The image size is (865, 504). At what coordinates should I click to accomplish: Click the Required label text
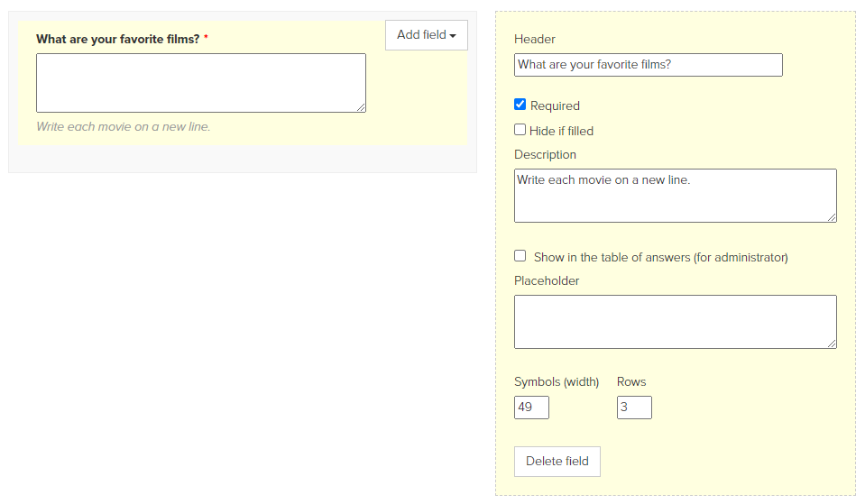pyautogui.click(x=555, y=105)
